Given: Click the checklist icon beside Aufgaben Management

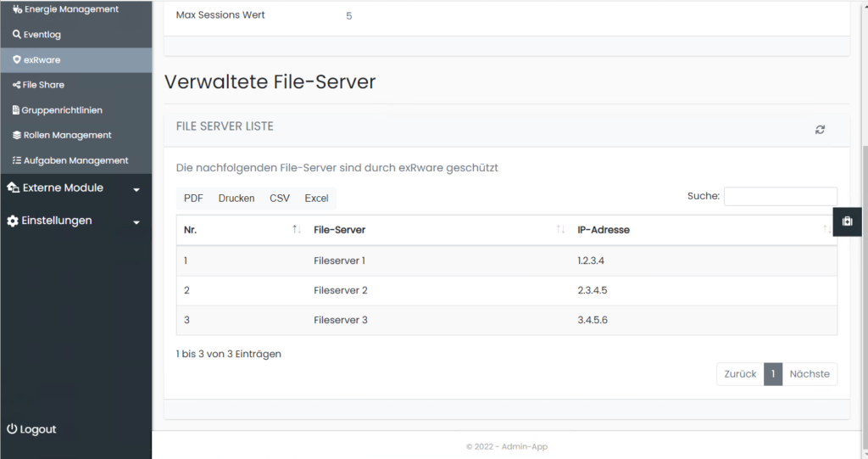Looking at the screenshot, I should point(17,160).
